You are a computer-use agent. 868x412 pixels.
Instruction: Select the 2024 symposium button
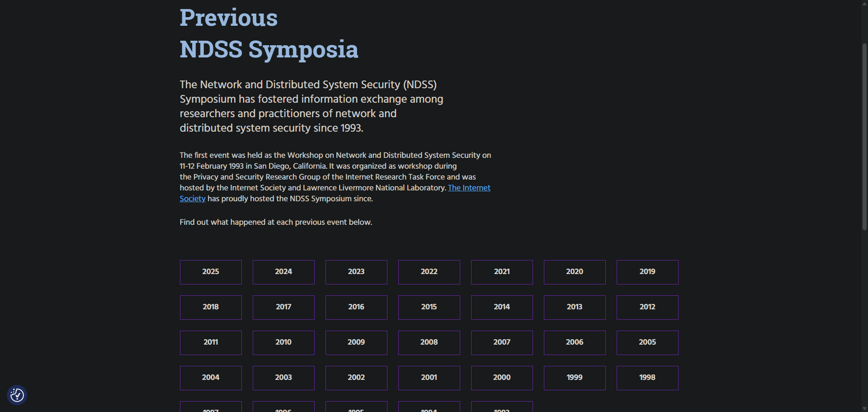[x=283, y=272]
